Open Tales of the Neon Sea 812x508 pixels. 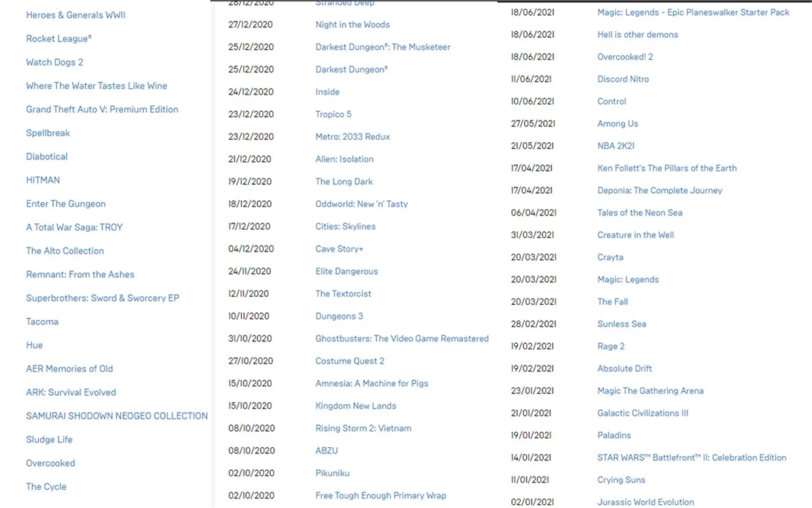(640, 213)
